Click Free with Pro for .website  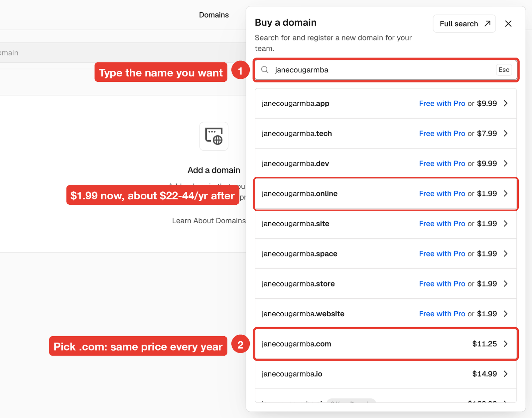(x=442, y=314)
